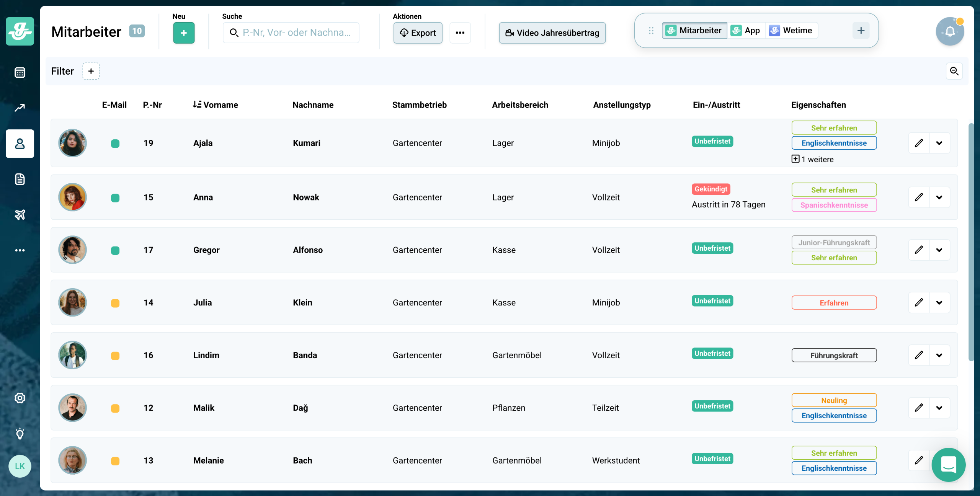The width and height of the screenshot is (980, 496).
Task: Click Julia's yellow e-mail status indicator
Action: click(x=115, y=303)
